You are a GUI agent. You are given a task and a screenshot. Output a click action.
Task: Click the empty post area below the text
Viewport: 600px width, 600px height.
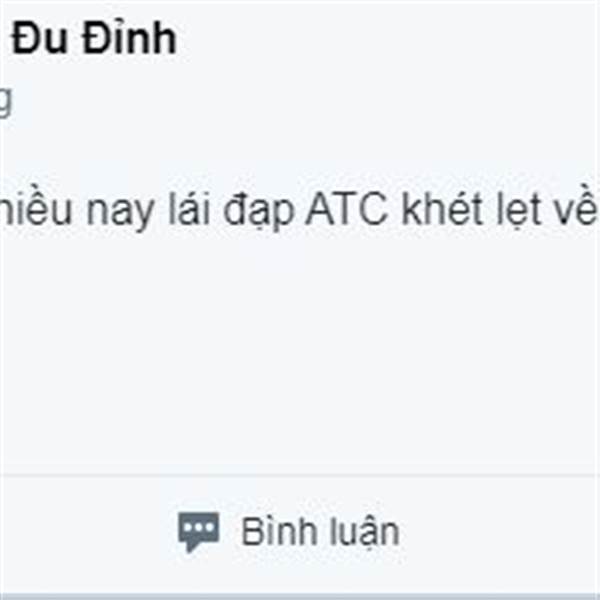tap(300, 352)
